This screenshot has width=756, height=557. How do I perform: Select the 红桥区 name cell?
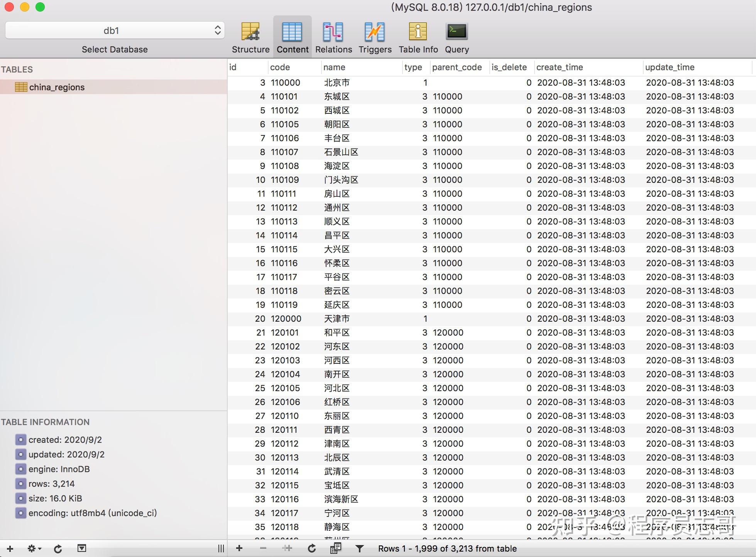(x=337, y=402)
